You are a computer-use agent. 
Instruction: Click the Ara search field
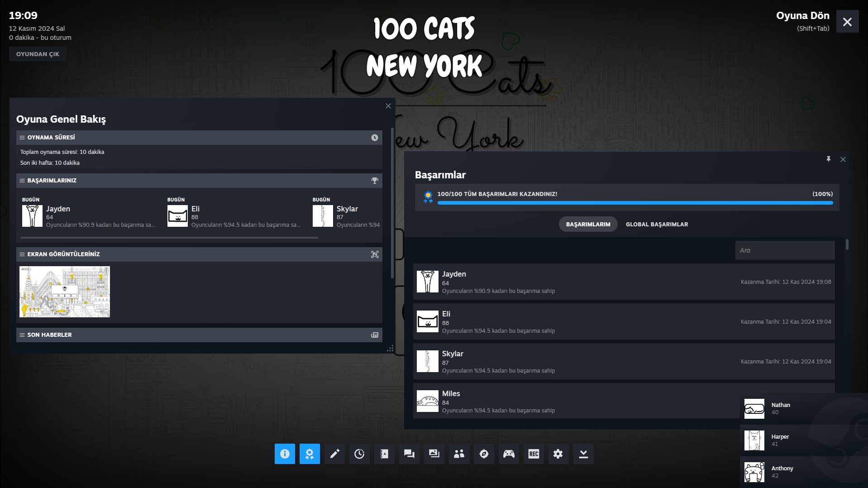point(785,250)
